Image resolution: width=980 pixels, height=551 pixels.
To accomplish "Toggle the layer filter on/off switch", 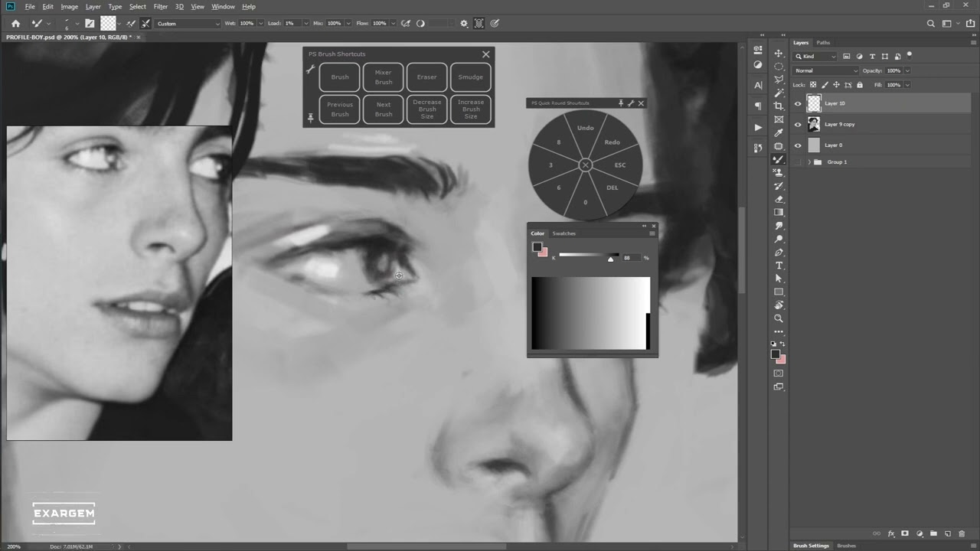I will tap(910, 55).
